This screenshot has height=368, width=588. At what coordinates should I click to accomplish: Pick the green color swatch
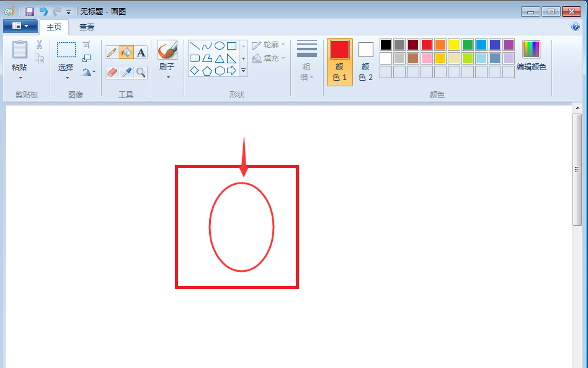click(x=468, y=45)
